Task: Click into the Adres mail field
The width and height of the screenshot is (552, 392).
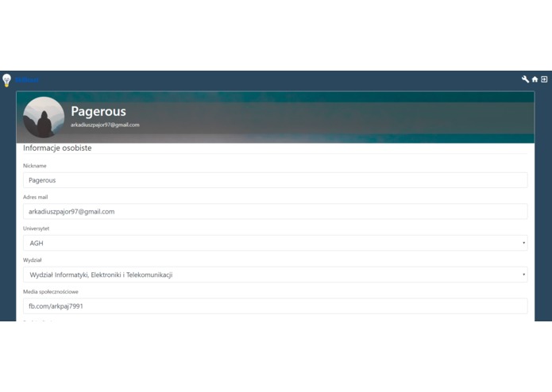Action: click(x=276, y=211)
